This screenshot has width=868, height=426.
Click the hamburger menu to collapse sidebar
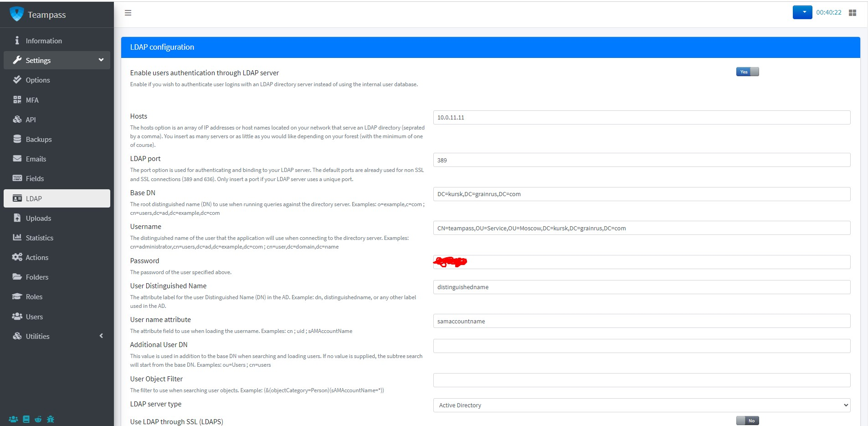click(x=128, y=13)
